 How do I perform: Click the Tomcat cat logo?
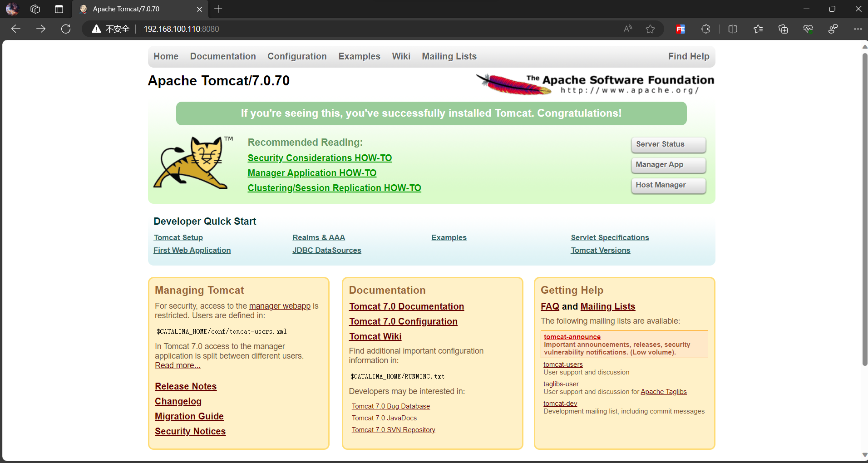click(x=192, y=163)
